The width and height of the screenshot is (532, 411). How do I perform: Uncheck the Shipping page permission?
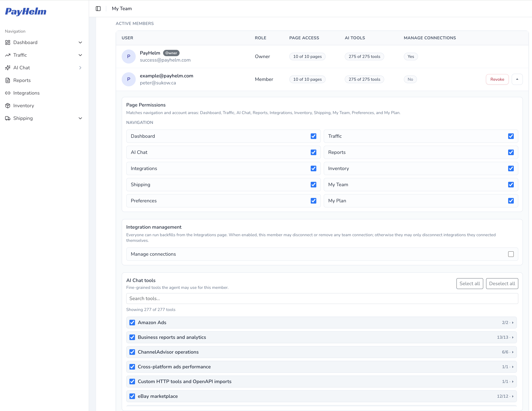[x=314, y=185]
